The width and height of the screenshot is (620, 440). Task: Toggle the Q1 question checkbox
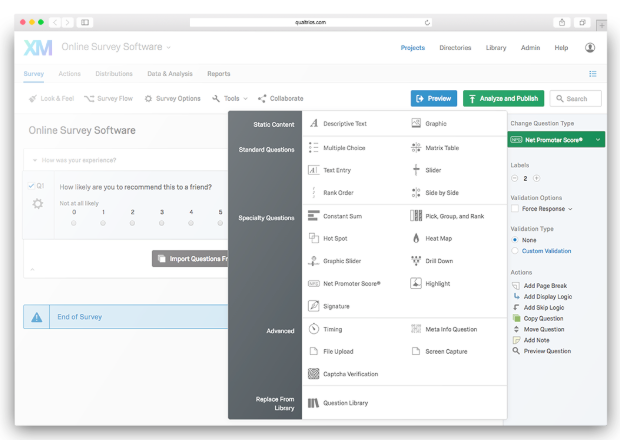31,186
